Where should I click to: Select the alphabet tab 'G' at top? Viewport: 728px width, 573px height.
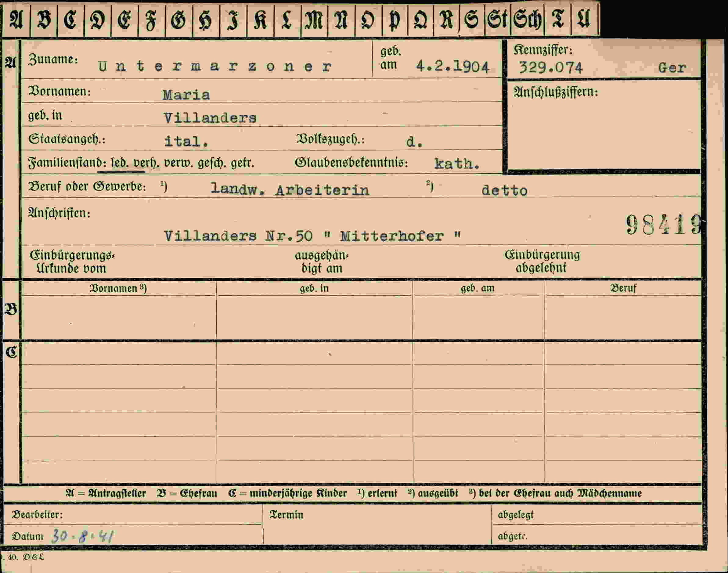(179, 20)
